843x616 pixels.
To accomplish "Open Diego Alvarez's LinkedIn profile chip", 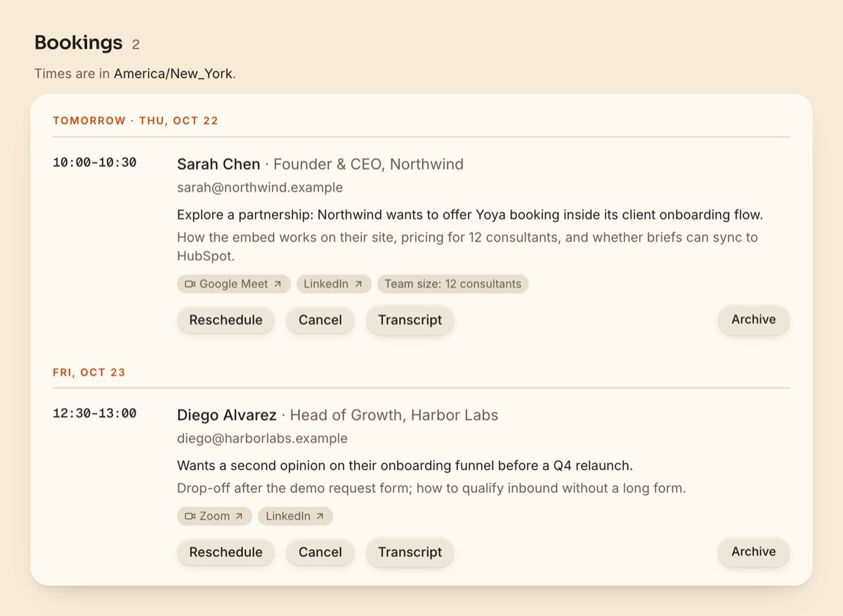I will point(295,516).
